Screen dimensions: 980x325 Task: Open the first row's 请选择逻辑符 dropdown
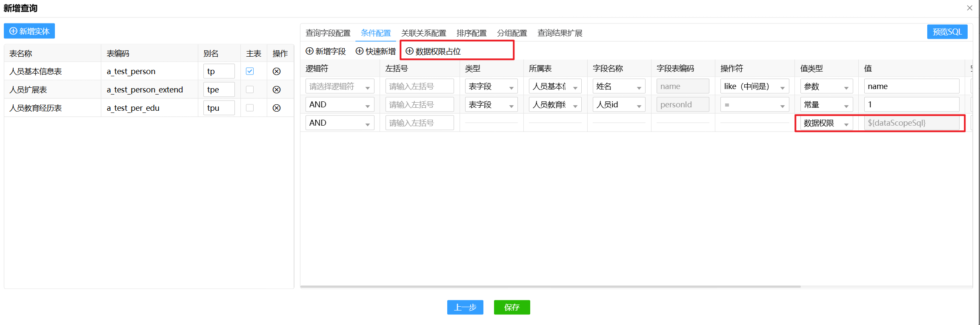[340, 86]
